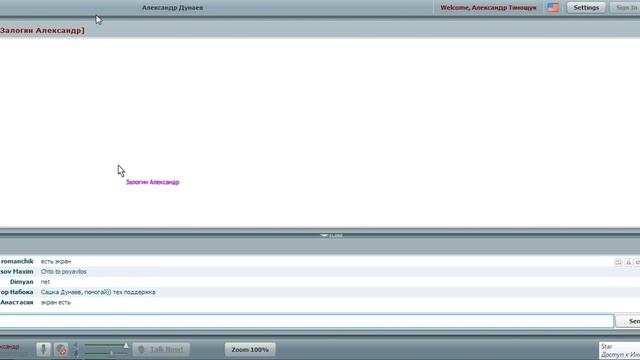
Task: Open the Zoom 100% control
Action: tap(250, 349)
